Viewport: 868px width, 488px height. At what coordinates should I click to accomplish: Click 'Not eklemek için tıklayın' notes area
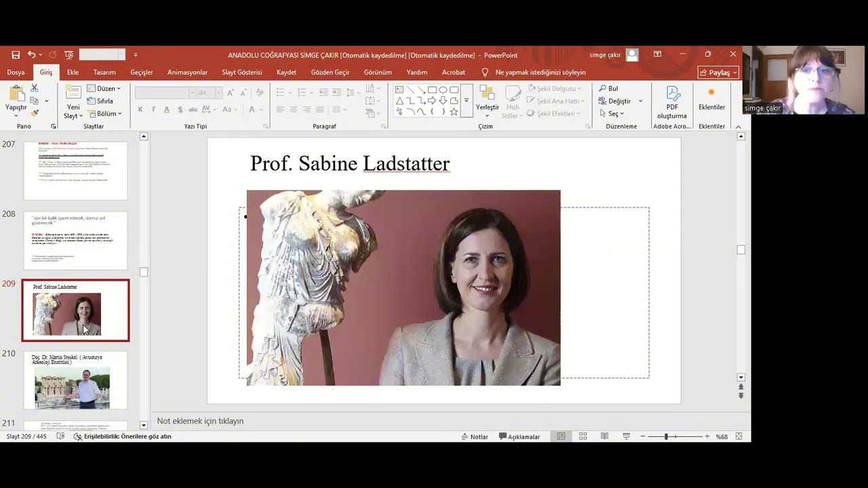click(200, 421)
